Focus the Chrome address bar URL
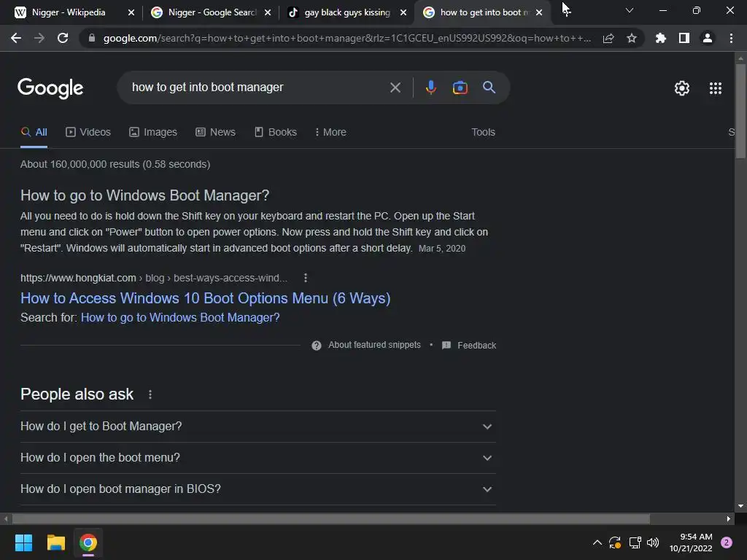Screen dimensions: 747x560 coord(347,38)
